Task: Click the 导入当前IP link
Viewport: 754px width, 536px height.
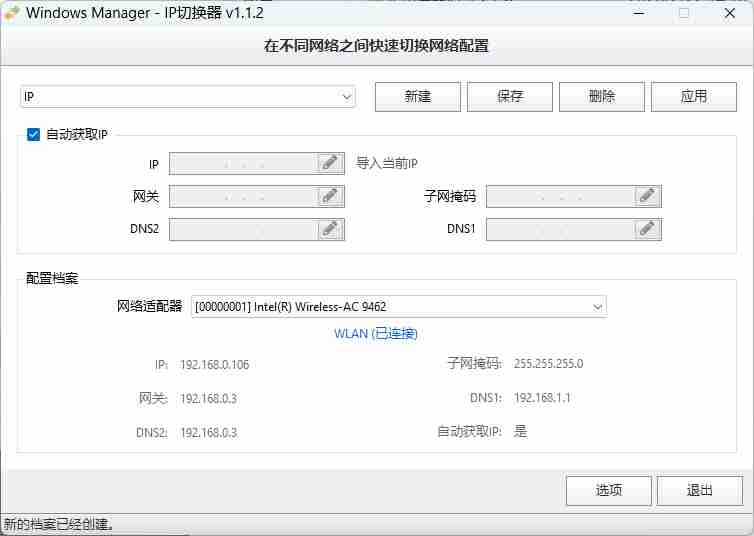Action: click(x=387, y=164)
